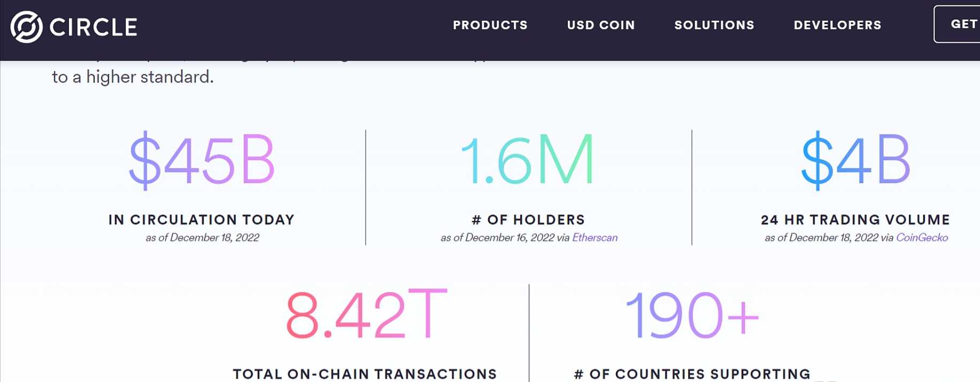Screen dimensions: 980x382
Task: Click the 8.42T transactions figure
Action: coord(366,316)
